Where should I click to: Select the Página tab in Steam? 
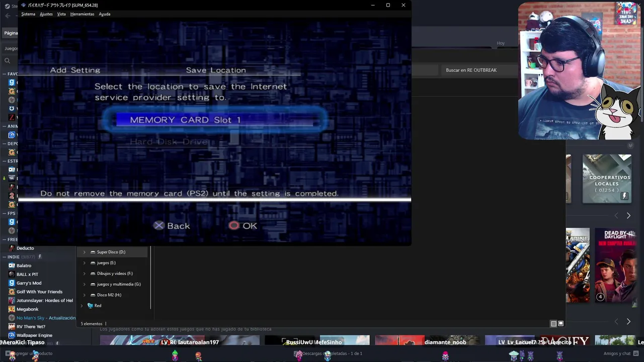(11, 33)
